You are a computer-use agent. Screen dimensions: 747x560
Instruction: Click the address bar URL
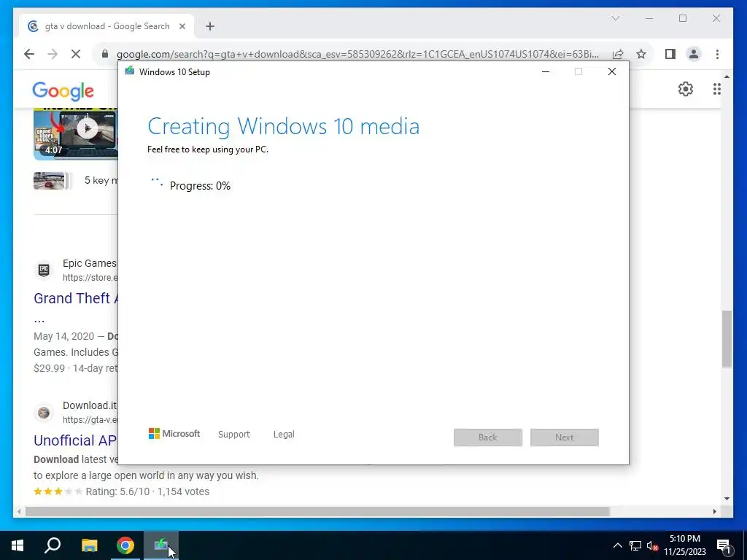[357, 54]
